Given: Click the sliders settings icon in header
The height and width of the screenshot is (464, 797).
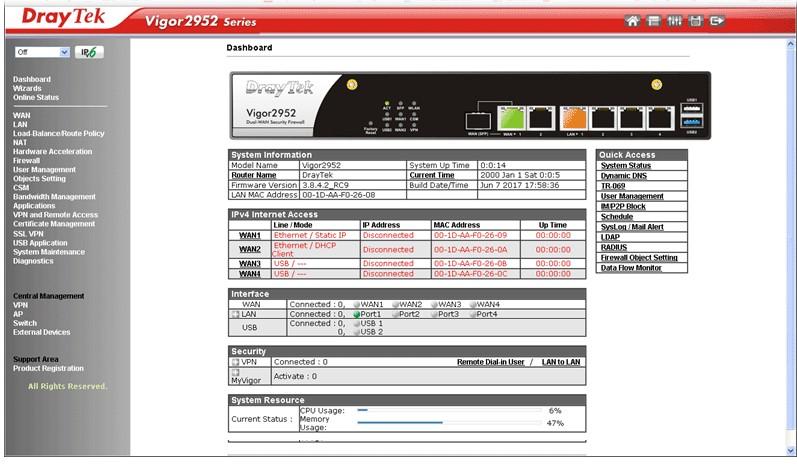Looking at the screenshot, I should (x=675, y=21).
